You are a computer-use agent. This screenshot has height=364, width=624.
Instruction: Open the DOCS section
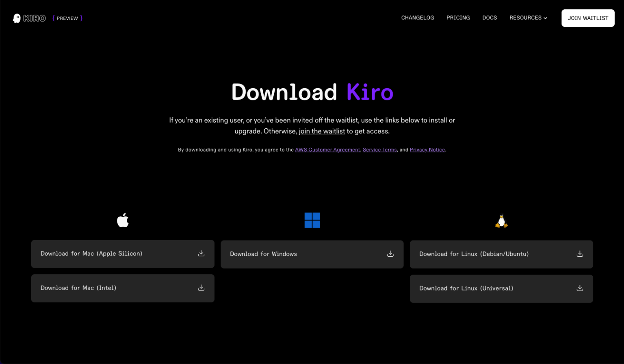point(490,17)
